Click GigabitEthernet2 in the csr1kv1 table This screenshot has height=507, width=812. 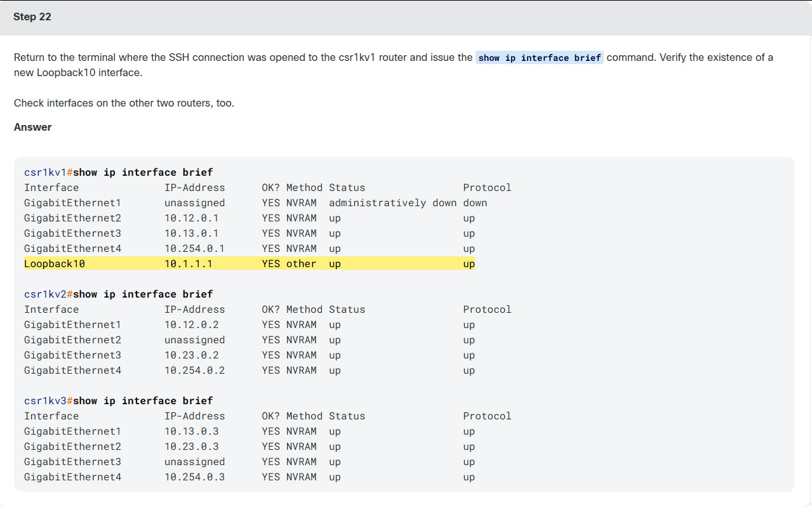(72, 218)
